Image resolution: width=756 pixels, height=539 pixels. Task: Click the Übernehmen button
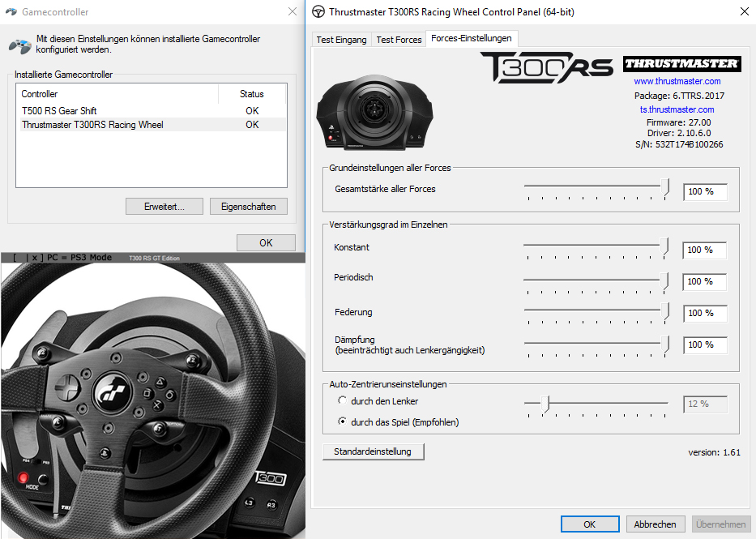pos(720,524)
